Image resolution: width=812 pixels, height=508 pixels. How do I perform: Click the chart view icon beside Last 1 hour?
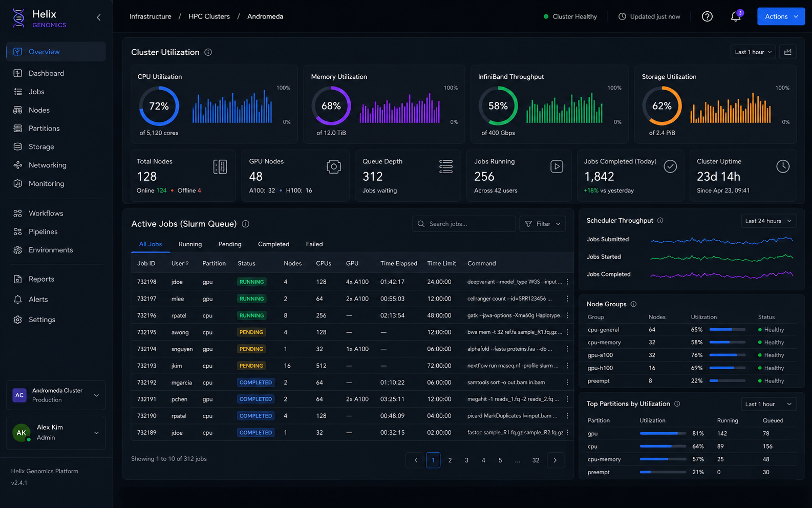coord(788,52)
